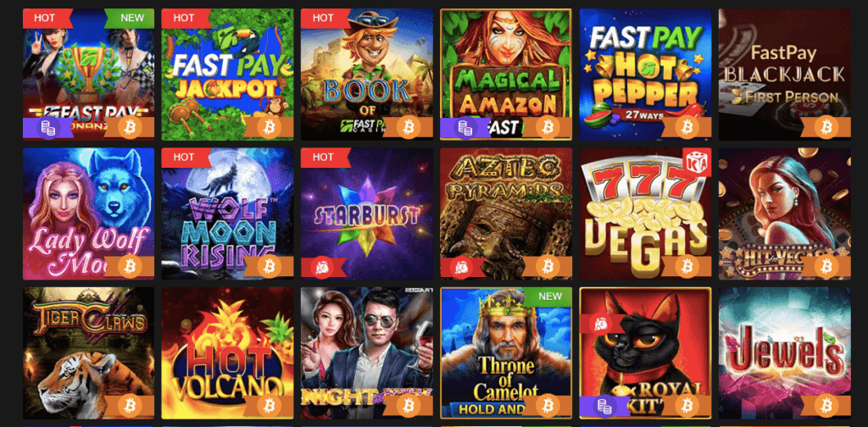The image size is (868, 427).
Task: Click the HOT label on Wolf Moon Rising
Action: pyautogui.click(x=185, y=158)
